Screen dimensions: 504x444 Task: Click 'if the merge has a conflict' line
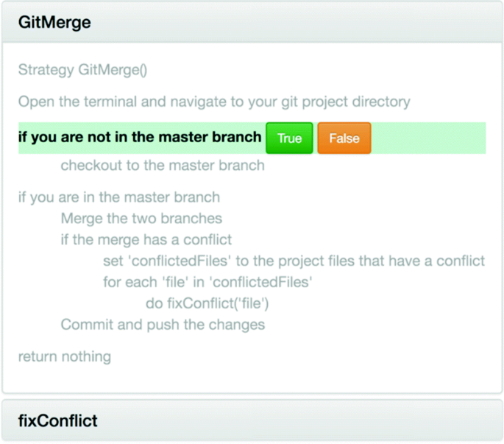146,239
